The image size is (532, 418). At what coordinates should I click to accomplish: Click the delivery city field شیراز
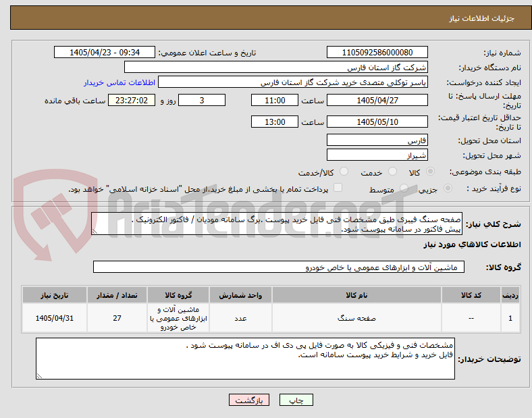click(x=377, y=155)
